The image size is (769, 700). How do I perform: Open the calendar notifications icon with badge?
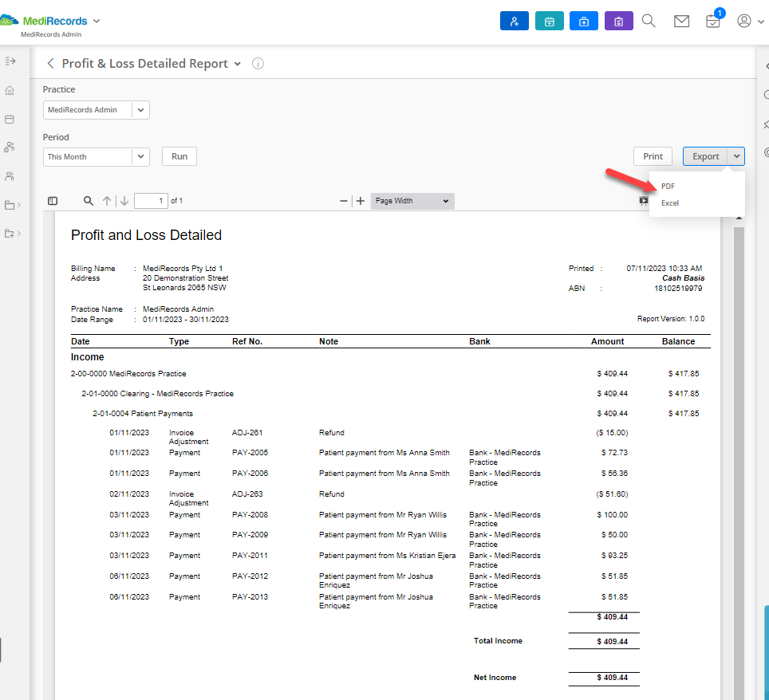pos(712,21)
